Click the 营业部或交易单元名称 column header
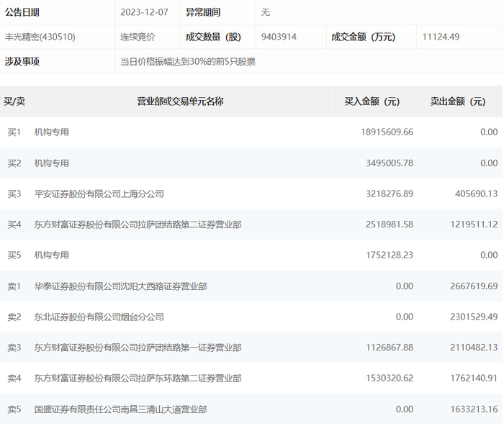The image size is (504, 426). pyautogui.click(x=180, y=101)
